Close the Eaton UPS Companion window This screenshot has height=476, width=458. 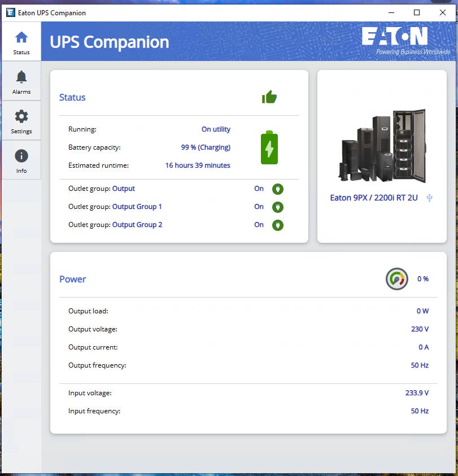[x=443, y=12]
